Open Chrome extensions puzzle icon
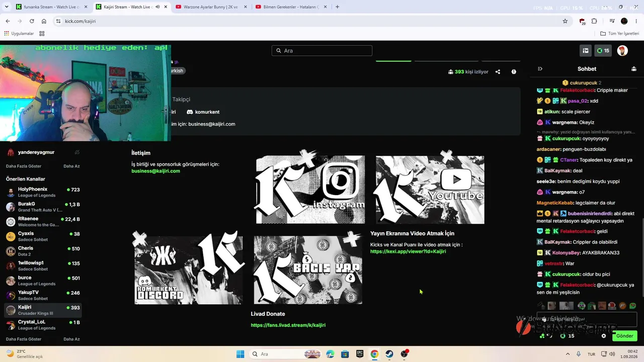The height and width of the screenshot is (362, 644). point(594,21)
